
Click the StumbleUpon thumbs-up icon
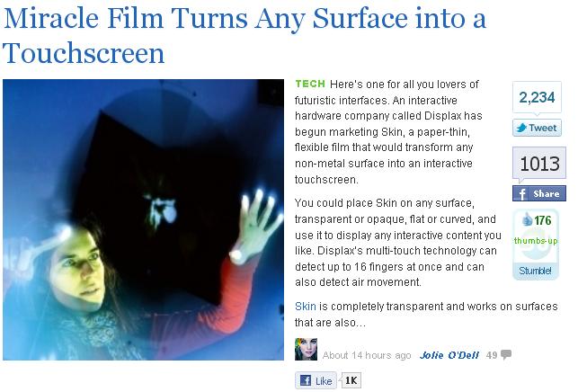point(528,219)
